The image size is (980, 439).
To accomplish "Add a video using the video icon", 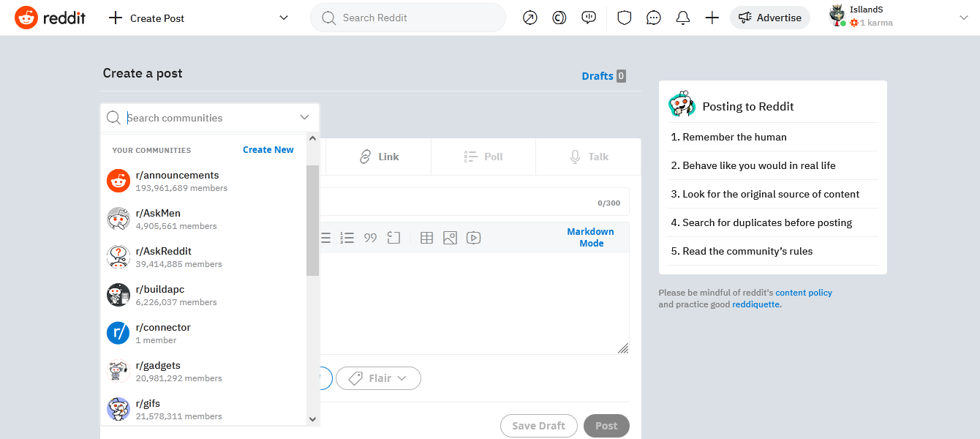I will (x=473, y=238).
